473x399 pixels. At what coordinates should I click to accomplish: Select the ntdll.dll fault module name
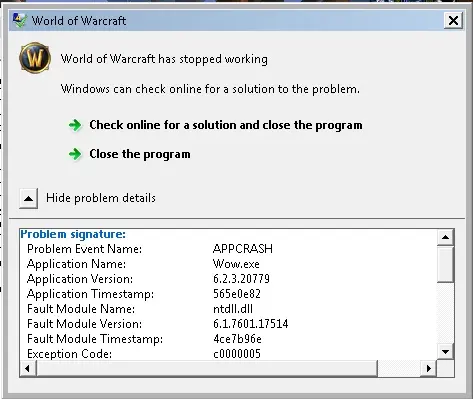[x=233, y=309]
